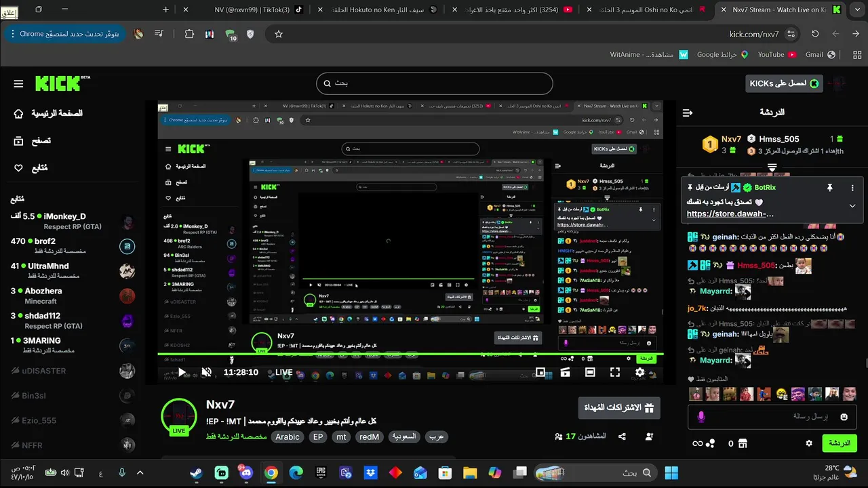Show hidden system tray icons chevron
The image size is (868, 488).
coord(140,472)
